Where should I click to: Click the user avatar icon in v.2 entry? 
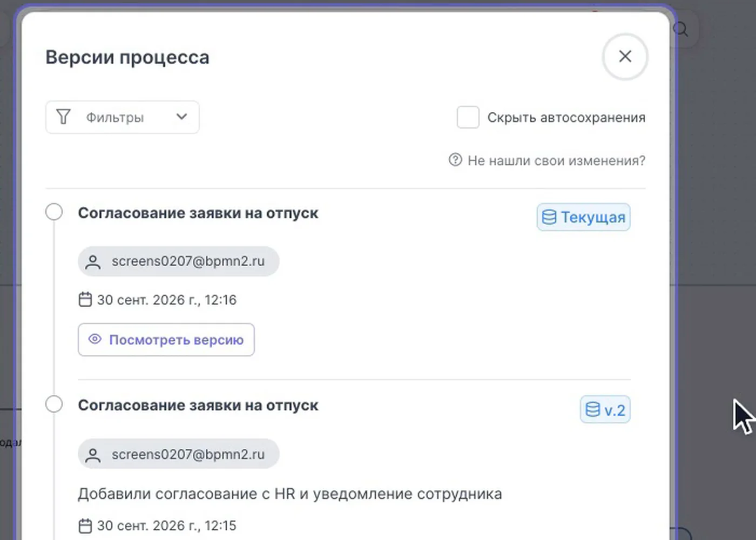93,455
